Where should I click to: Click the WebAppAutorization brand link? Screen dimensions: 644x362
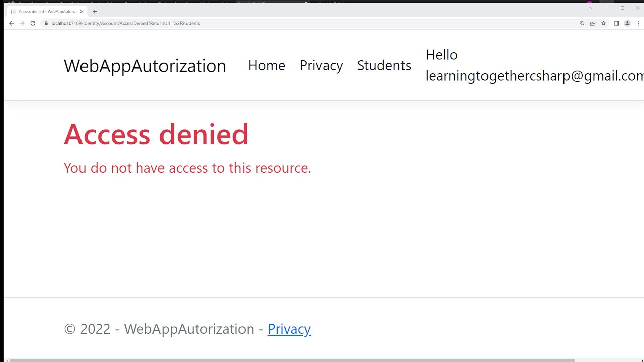pyautogui.click(x=145, y=66)
